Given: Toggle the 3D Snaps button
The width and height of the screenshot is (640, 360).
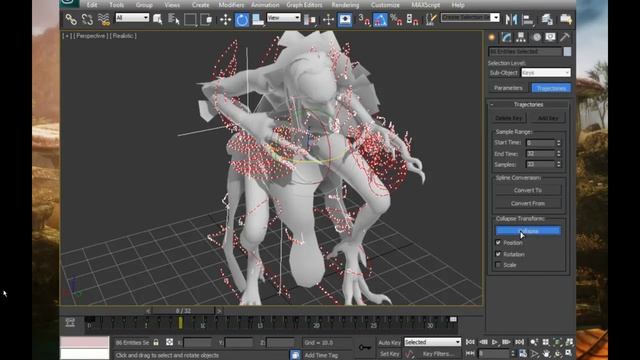Looking at the screenshot, I should (x=363, y=19).
